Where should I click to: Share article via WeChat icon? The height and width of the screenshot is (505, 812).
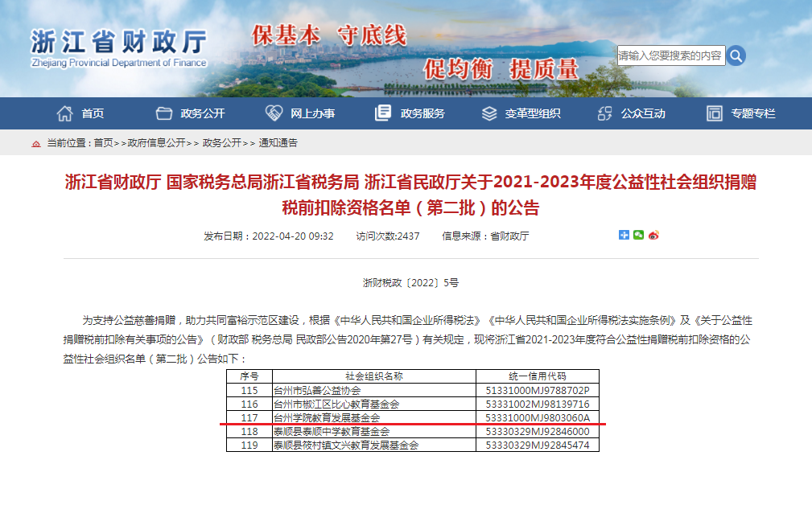pos(638,235)
